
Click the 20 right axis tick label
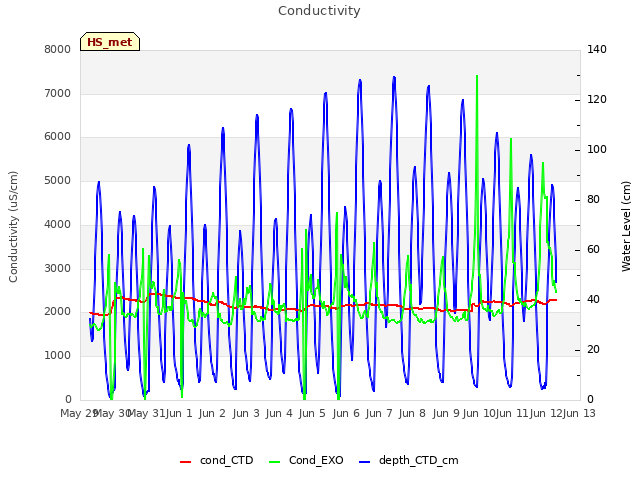(593, 349)
